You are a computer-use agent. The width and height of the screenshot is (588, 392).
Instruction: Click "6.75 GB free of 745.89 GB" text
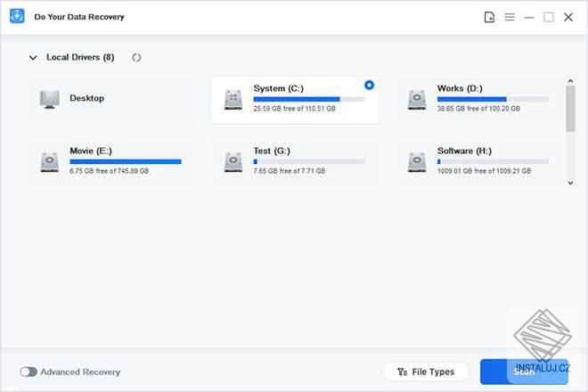pos(109,171)
